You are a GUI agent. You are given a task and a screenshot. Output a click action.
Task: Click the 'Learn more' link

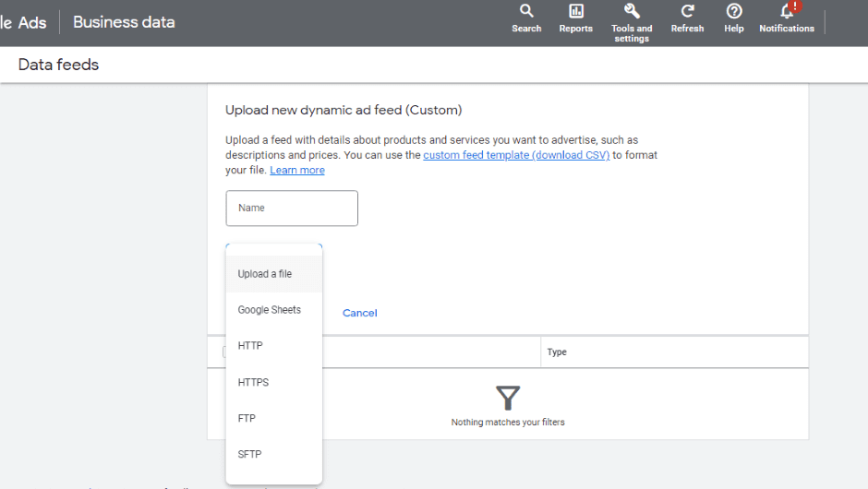(x=297, y=171)
